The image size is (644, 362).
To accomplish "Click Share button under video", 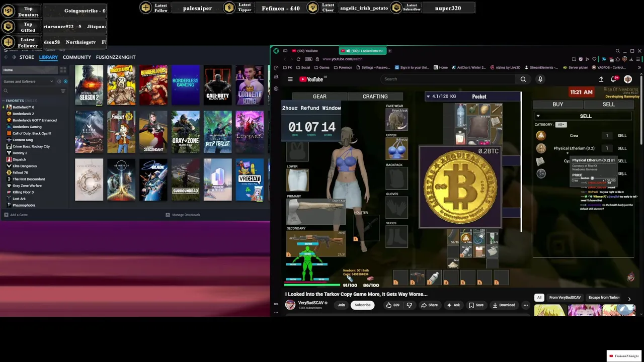I will [x=429, y=305].
